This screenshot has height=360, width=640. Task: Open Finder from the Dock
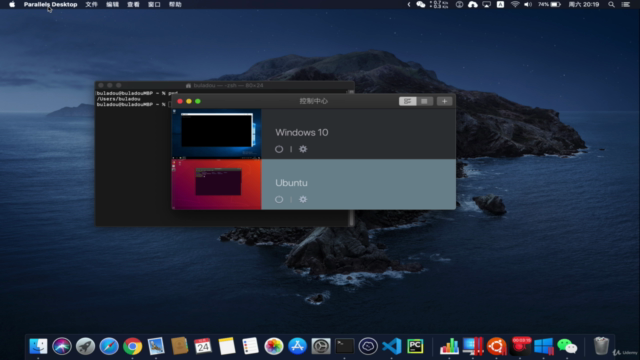pyautogui.click(x=38, y=346)
